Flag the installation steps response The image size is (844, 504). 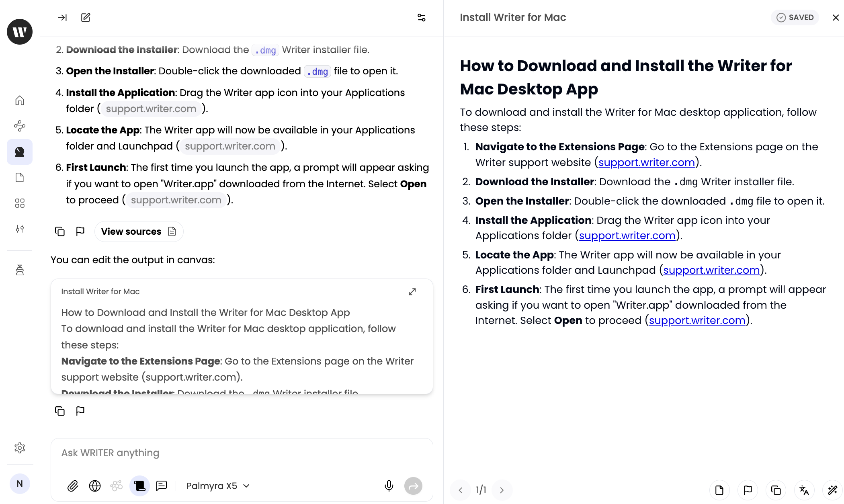click(x=80, y=232)
